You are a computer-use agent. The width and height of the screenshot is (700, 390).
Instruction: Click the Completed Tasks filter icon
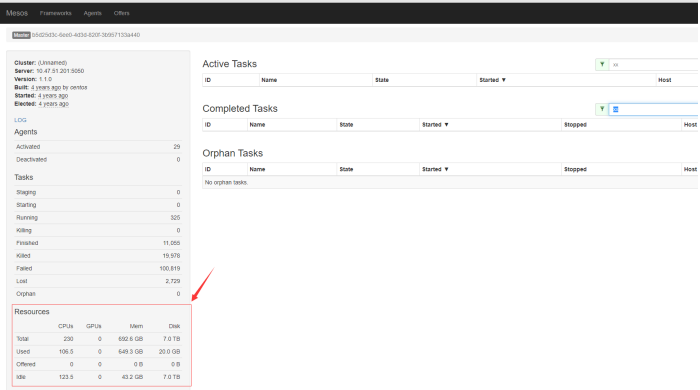602,109
